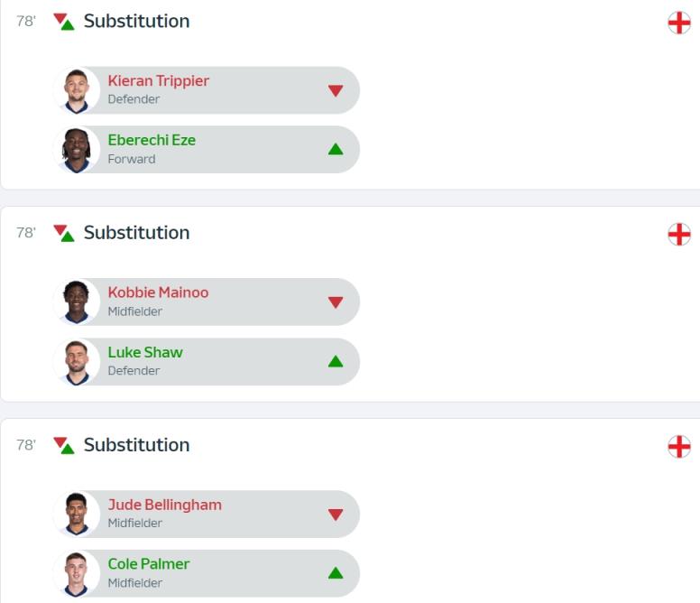Click the England flag in first substitution card
Viewport: 700px width, 603px height.
(x=678, y=23)
